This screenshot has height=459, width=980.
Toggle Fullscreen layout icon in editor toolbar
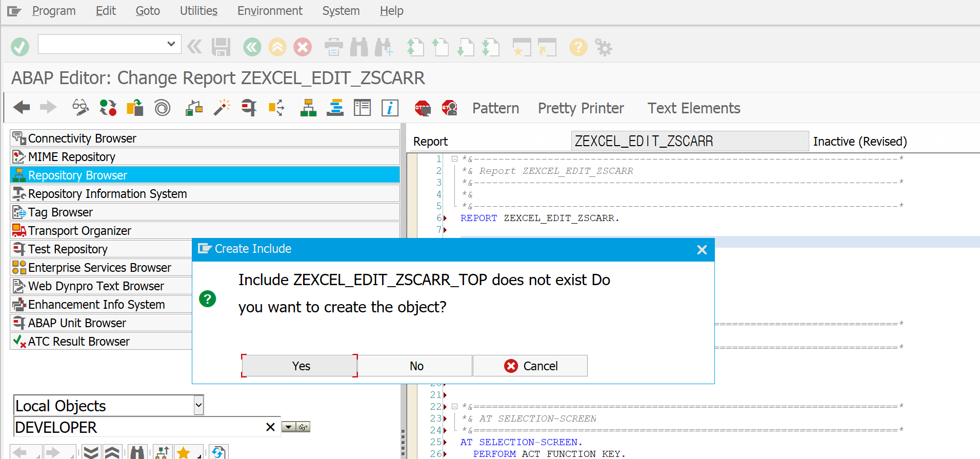[363, 108]
